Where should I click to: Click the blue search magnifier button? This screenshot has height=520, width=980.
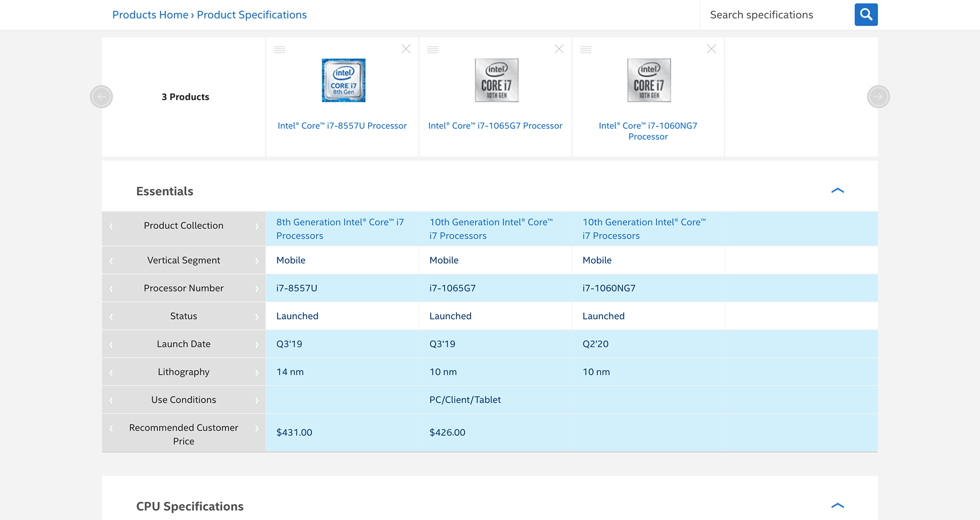pyautogui.click(x=866, y=15)
